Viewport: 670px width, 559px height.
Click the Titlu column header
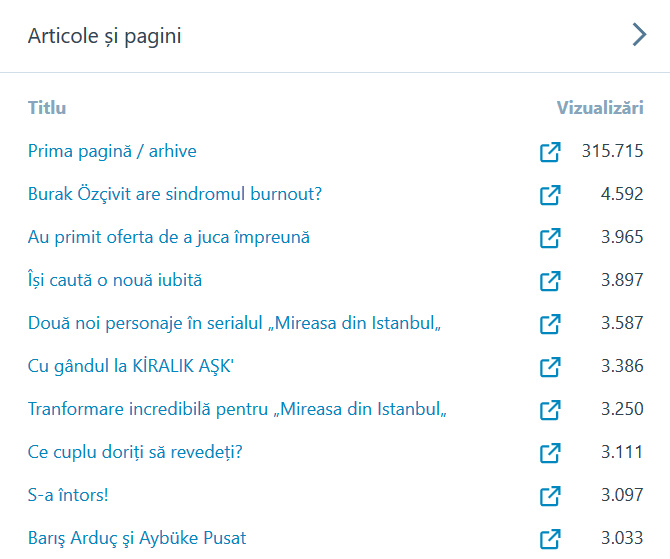[x=47, y=108]
